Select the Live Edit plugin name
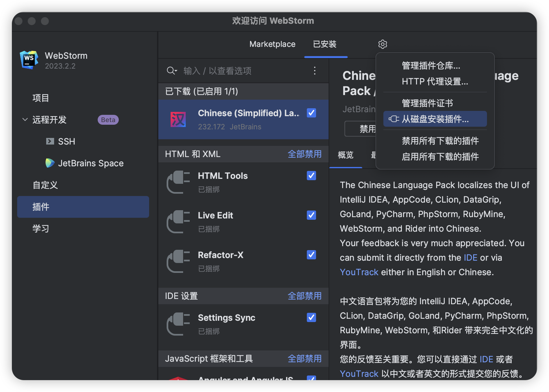 215,215
